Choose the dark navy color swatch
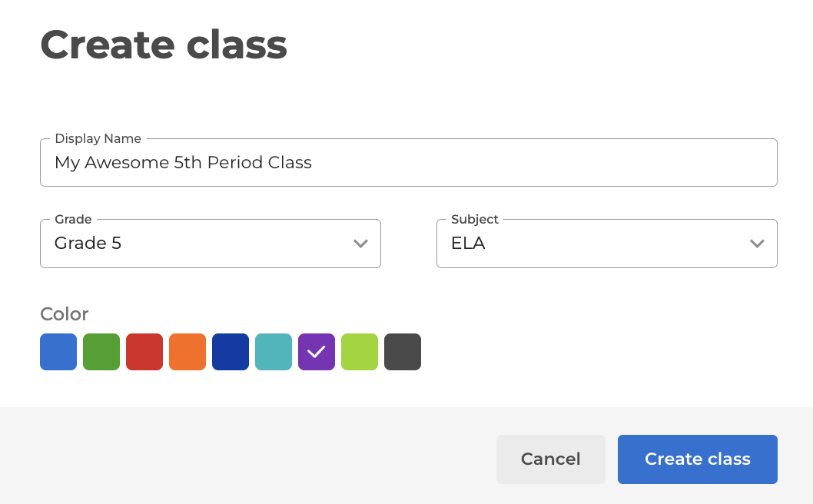This screenshot has height=504, width=813. pos(231,352)
